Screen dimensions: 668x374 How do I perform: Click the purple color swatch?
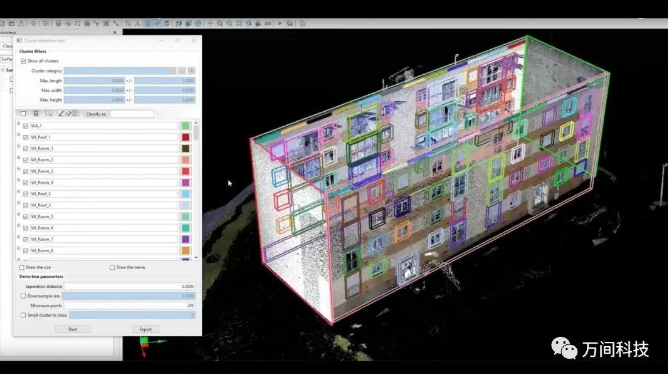pyautogui.click(x=185, y=239)
